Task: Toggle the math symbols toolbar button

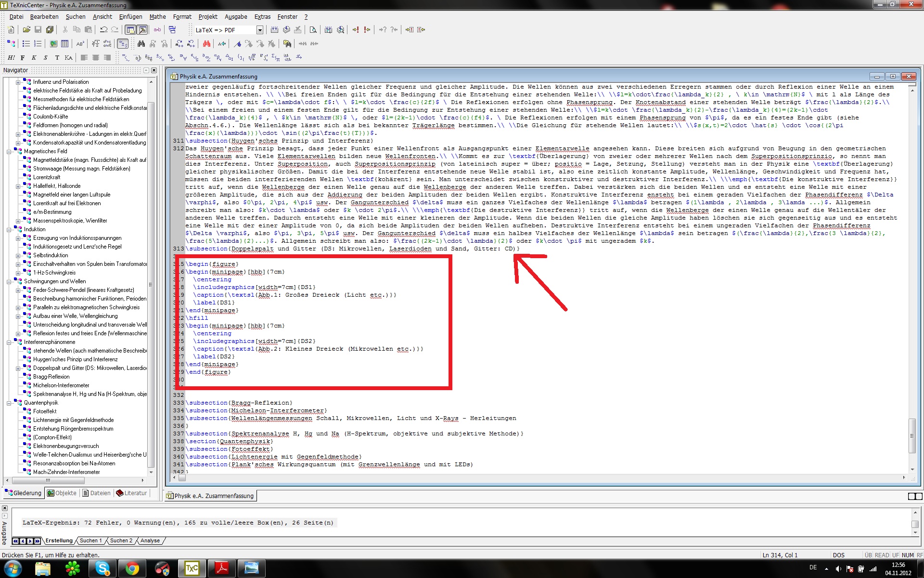Action: point(123,44)
